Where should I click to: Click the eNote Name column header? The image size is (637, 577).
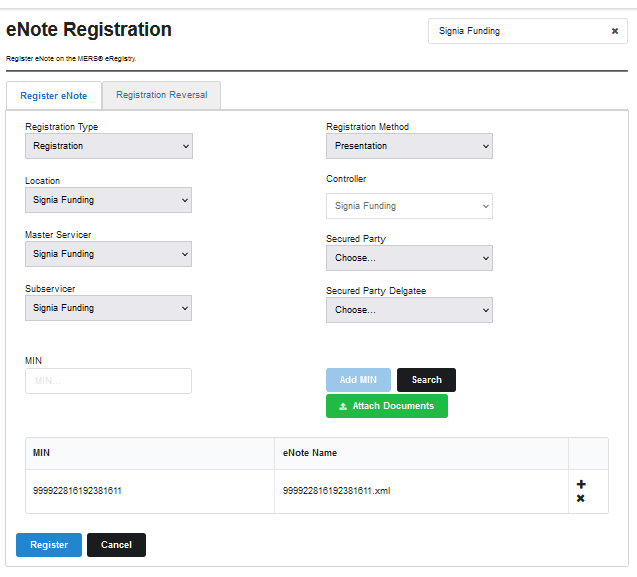tap(421, 453)
